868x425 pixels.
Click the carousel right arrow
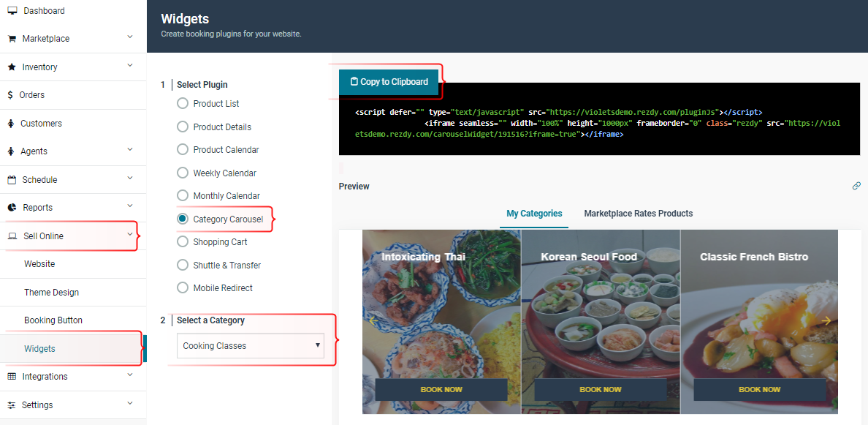tap(826, 320)
